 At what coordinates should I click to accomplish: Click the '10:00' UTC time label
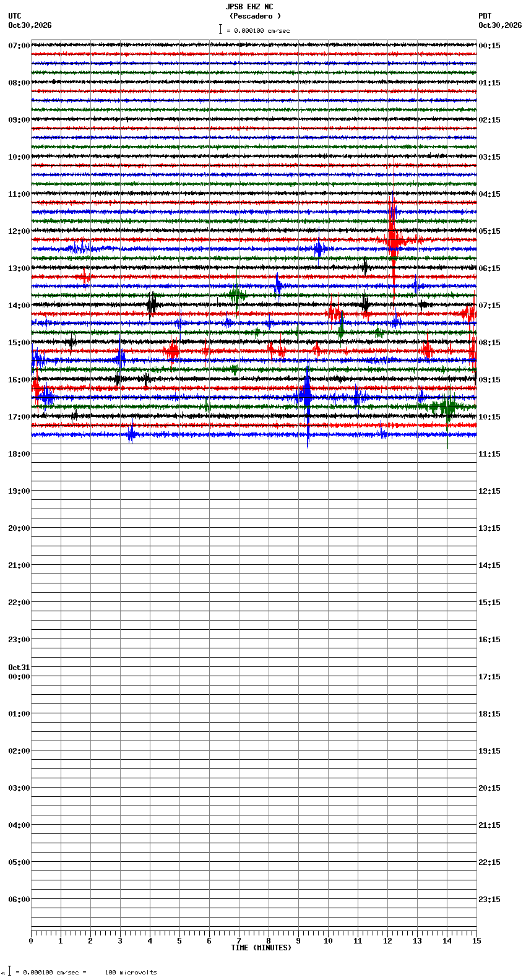tap(19, 157)
